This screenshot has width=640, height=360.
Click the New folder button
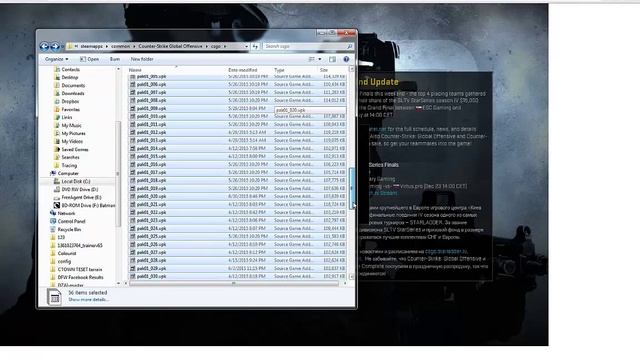tap(142, 59)
